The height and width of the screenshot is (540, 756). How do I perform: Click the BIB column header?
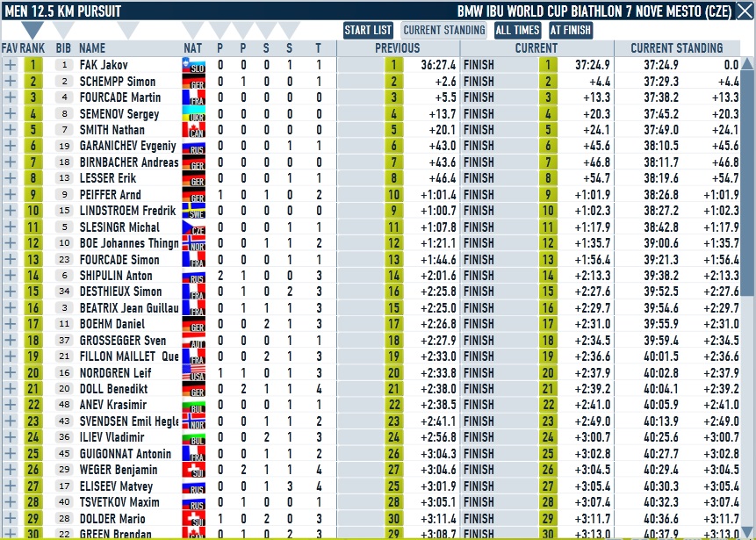63,48
